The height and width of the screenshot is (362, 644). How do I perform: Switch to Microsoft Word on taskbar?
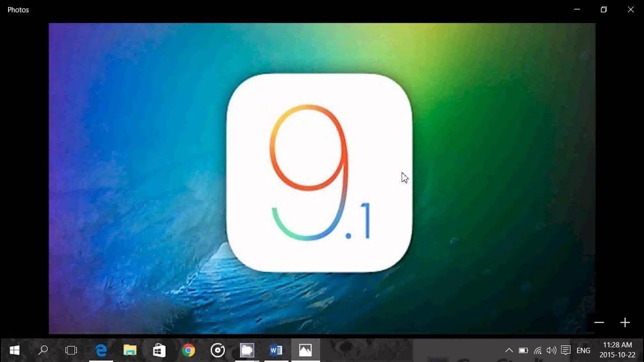coord(276,350)
